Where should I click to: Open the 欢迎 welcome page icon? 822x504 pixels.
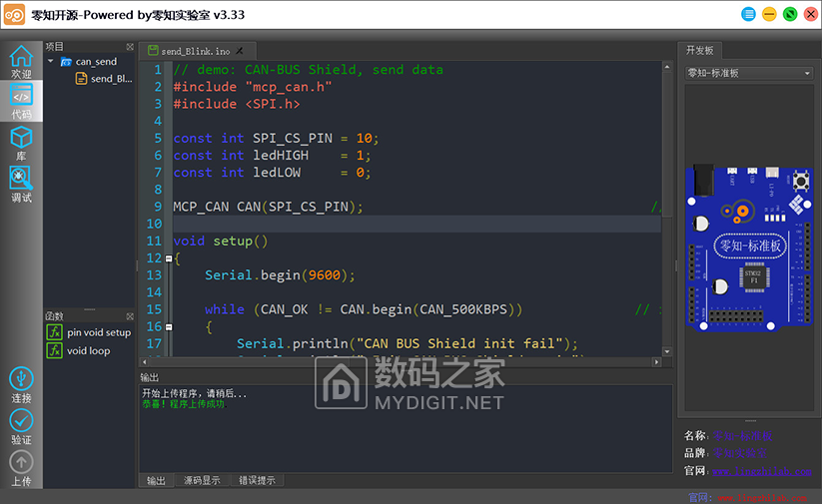pyautogui.click(x=21, y=61)
